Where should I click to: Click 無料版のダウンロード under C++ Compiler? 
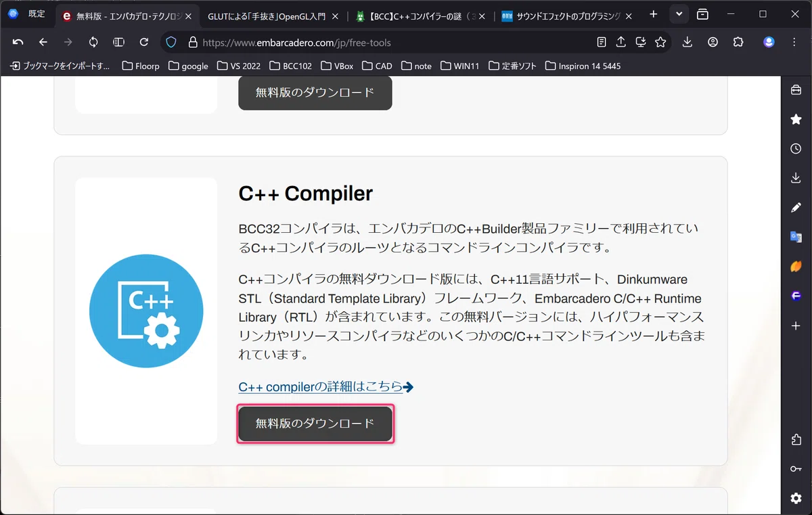[x=315, y=424]
